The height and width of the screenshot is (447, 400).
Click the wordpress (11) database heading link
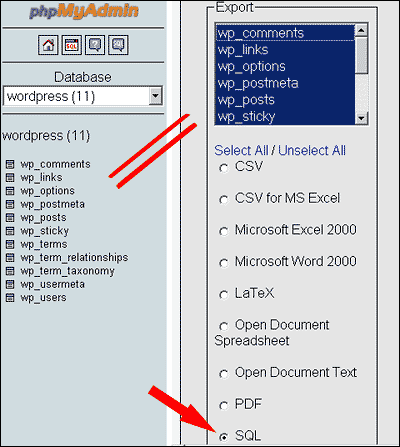pyautogui.click(x=46, y=136)
